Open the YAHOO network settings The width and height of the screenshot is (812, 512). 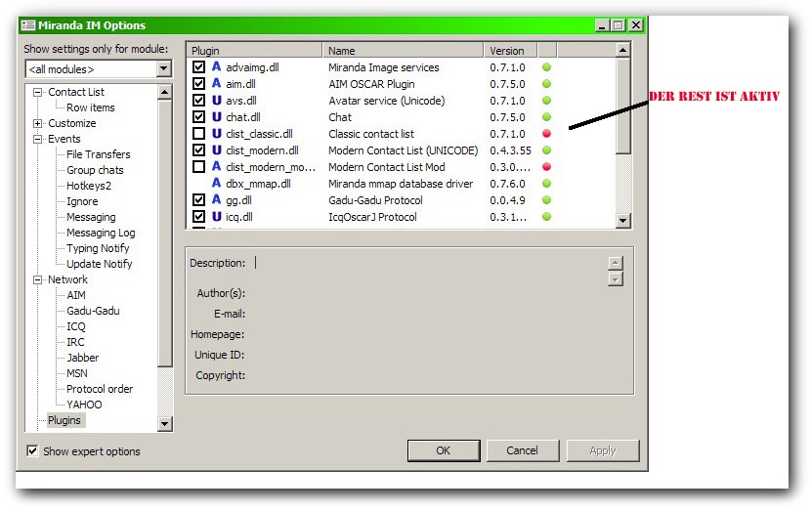[84, 405]
